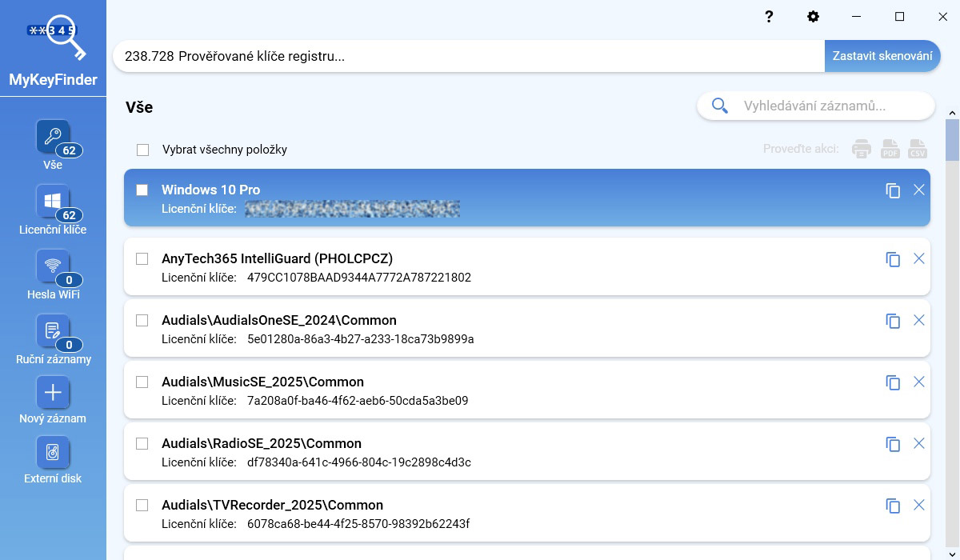Select the Windows 10 Pro checkbox
The width and height of the screenshot is (960, 560).
pos(142,190)
